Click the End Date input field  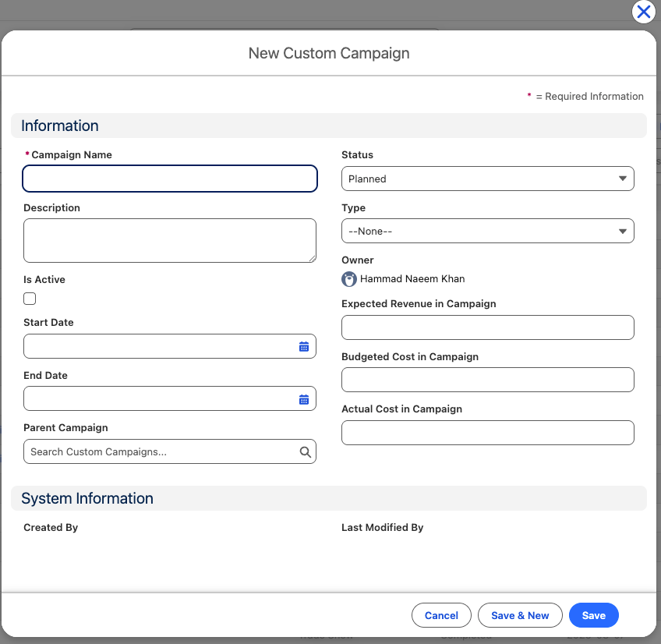[170, 398]
